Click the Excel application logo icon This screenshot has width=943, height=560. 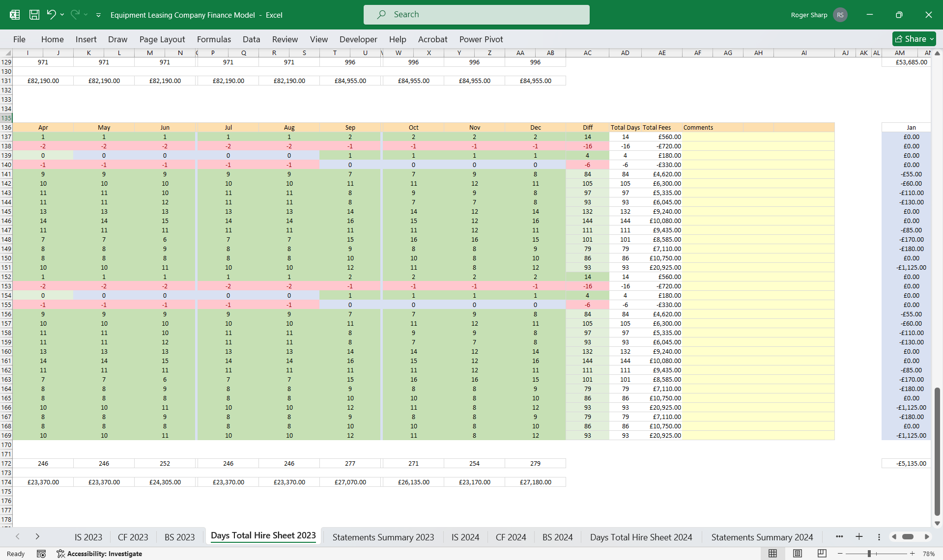pos(15,15)
